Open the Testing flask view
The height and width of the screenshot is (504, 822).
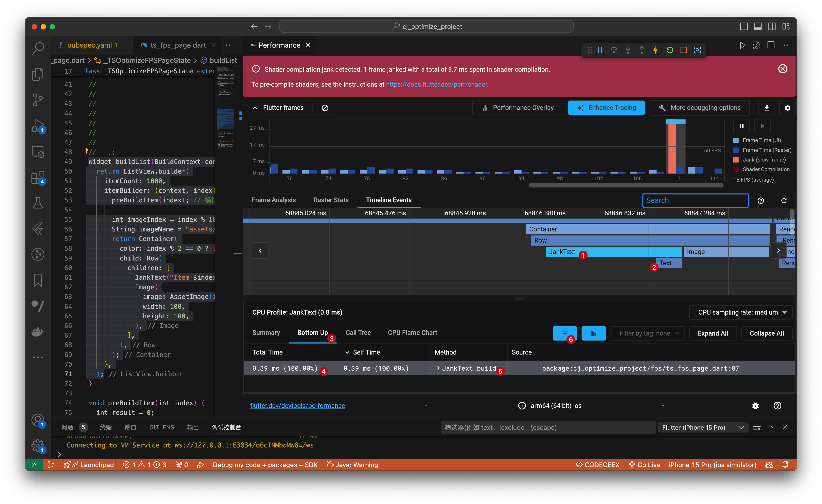tap(38, 203)
